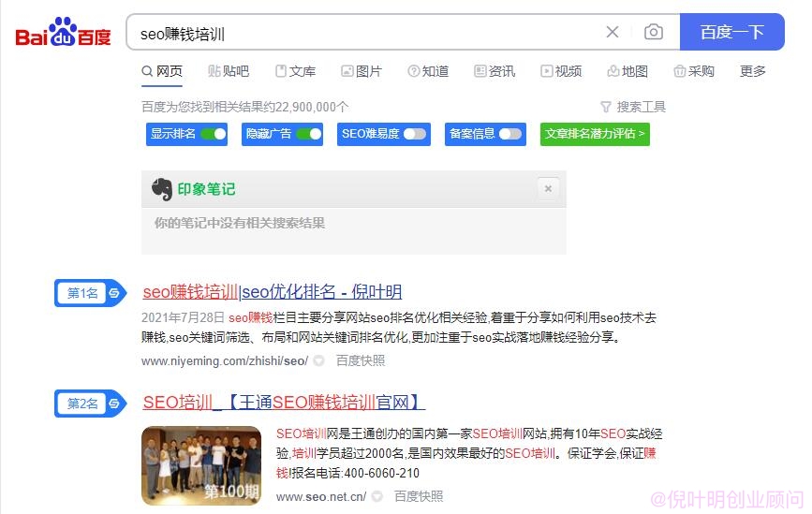Viewport: 812px width, 514px height.
Task: Click the 印象笔记 title text
Action: [206, 189]
